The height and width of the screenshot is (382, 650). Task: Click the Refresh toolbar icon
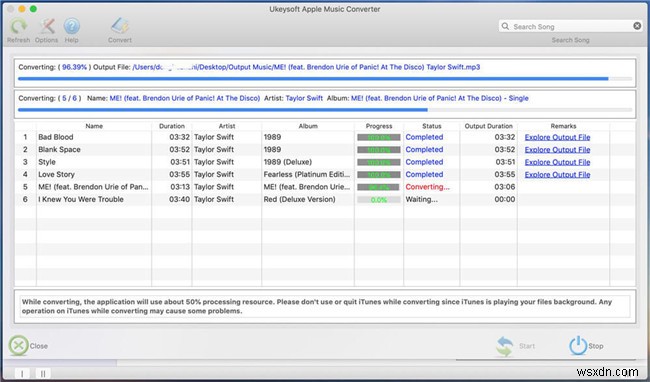pos(18,27)
